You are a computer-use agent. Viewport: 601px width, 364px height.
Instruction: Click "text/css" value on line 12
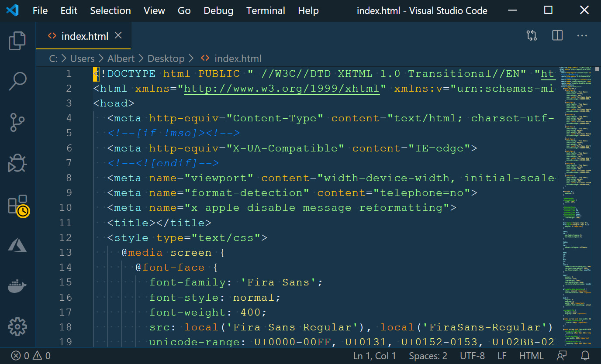(x=226, y=238)
